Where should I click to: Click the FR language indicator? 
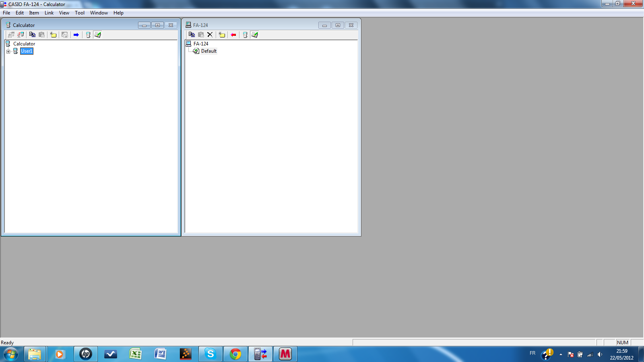(533, 353)
